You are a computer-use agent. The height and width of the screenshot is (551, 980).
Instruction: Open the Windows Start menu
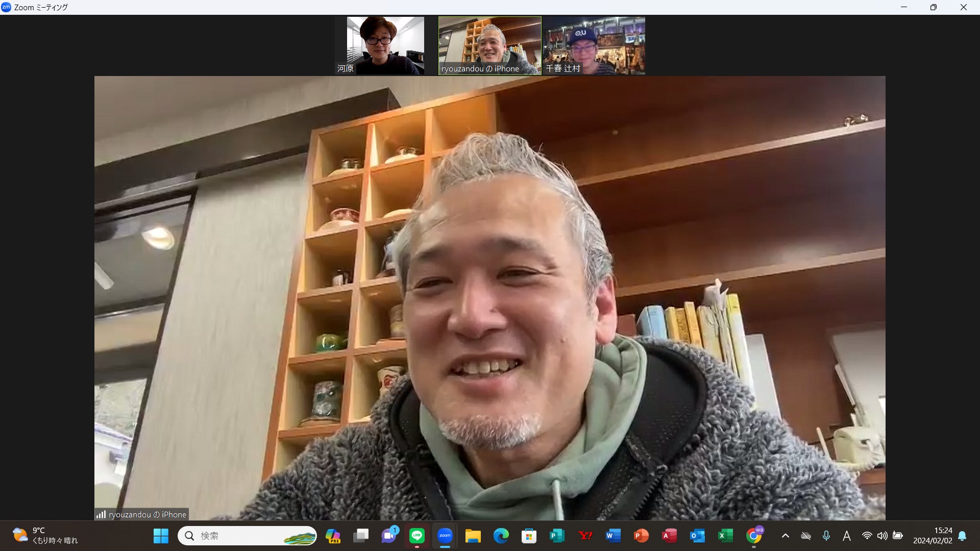point(161,536)
